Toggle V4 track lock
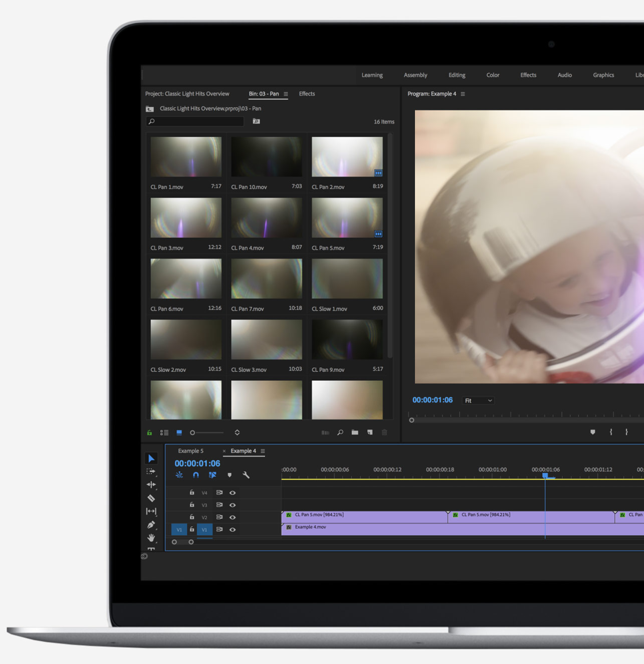The height and width of the screenshot is (664, 644). 191,493
